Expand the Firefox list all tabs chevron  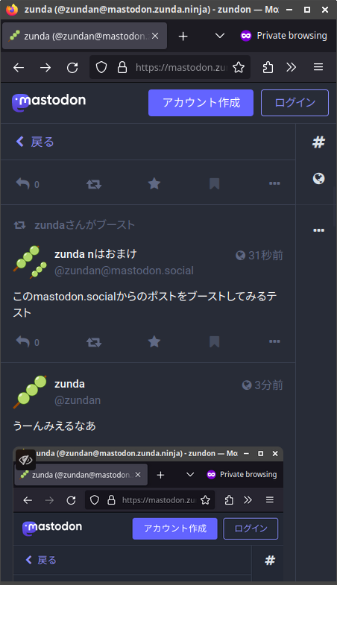pos(220,36)
